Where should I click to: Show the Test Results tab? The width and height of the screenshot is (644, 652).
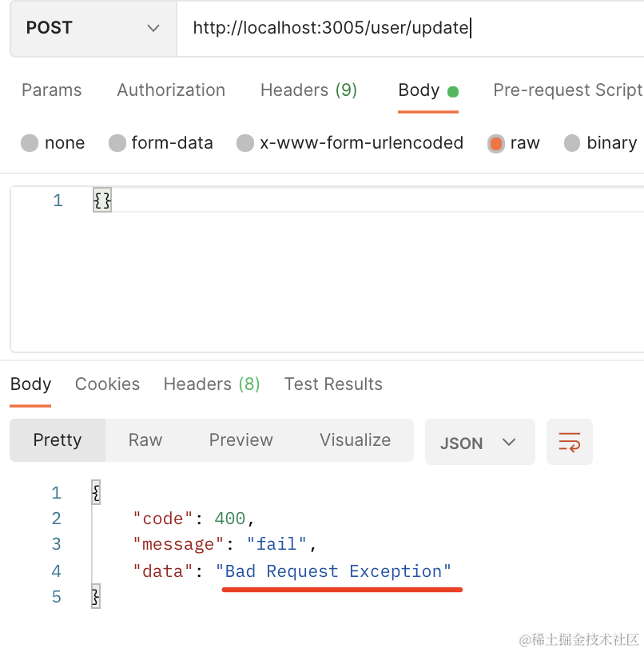point(333,384)
